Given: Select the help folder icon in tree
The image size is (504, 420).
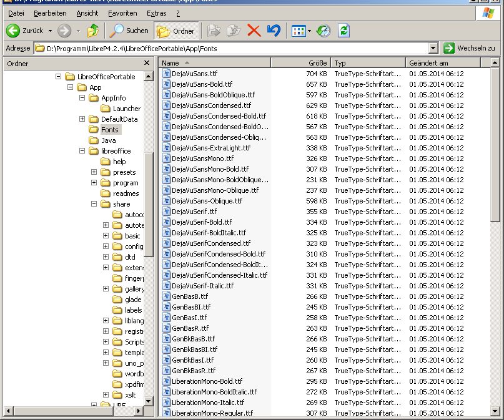Looking at the screenshot, I should (x=106, y=162).
